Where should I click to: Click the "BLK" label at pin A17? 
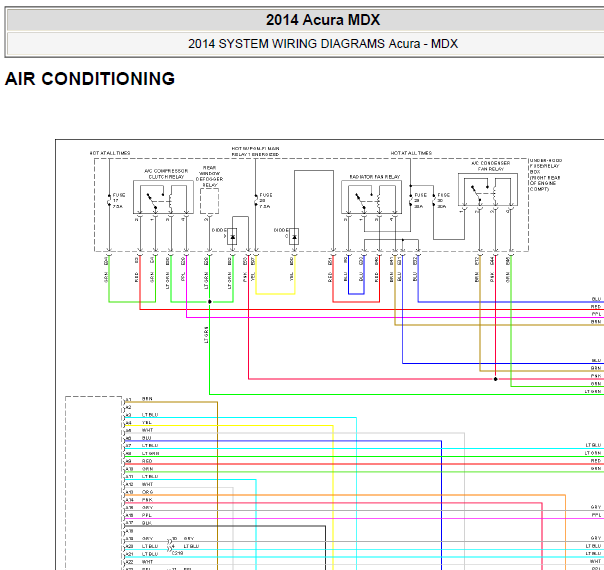tap(147, 523)
